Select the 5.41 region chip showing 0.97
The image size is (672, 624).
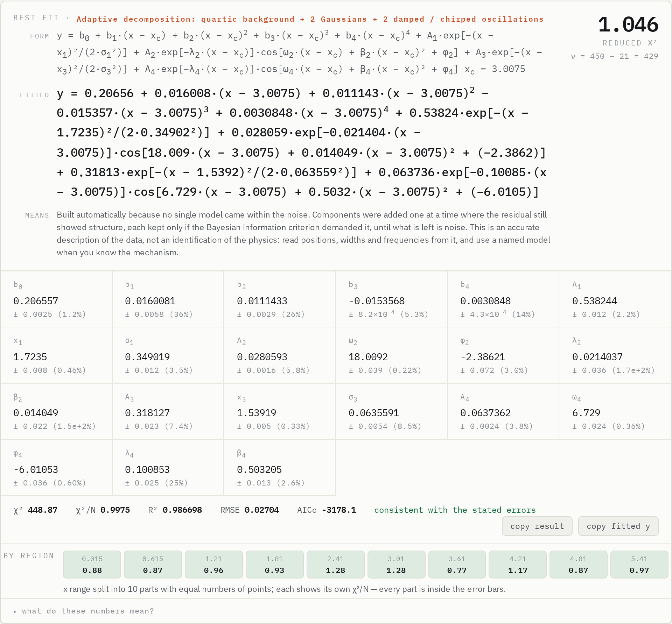[639, 565]
